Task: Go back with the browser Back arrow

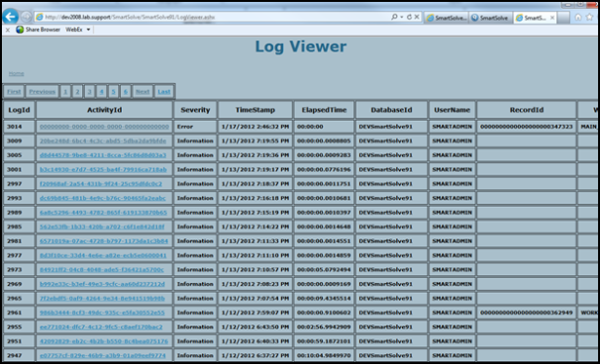Action: coord(10,17)
